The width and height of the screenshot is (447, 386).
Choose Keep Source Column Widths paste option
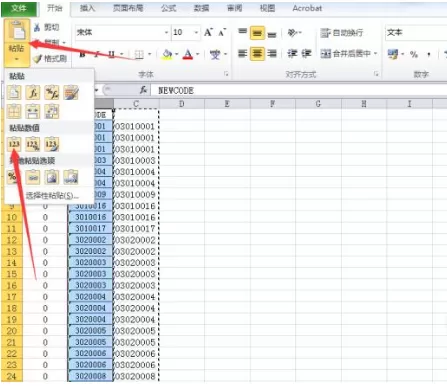(33, 111)
